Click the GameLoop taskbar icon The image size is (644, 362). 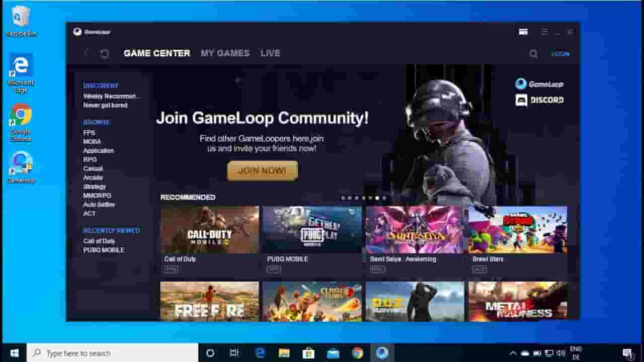pyautogui.click(x=382, y=353)
